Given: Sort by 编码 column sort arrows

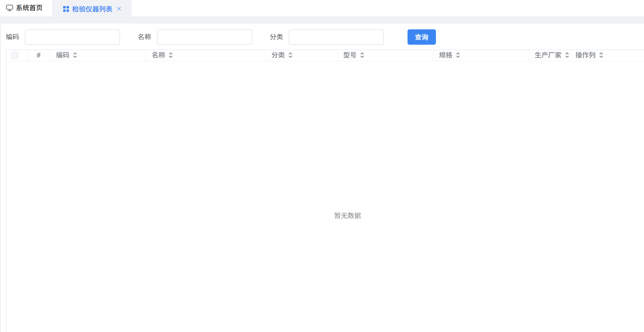Looking at the screenshot, I should [75, 55].
